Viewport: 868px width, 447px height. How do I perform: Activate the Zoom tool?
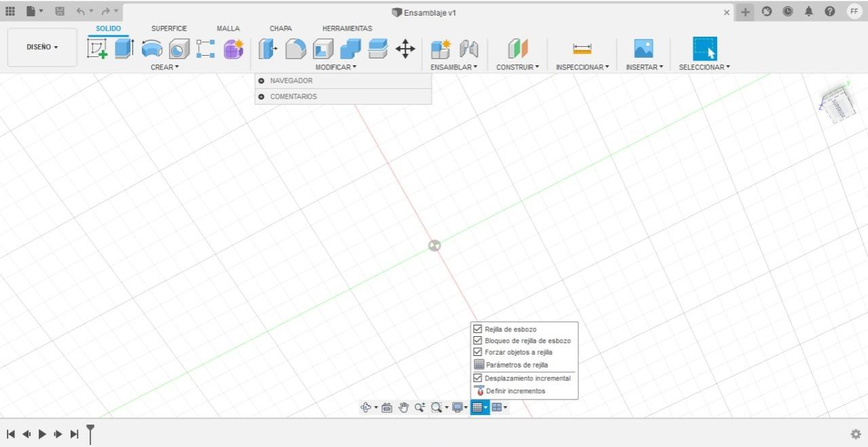pyautogui.click(x=419, y=408)
